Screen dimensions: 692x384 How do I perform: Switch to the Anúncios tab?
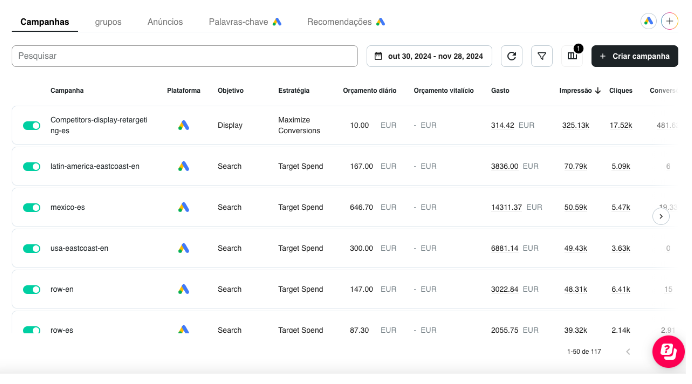coord(165,22)
